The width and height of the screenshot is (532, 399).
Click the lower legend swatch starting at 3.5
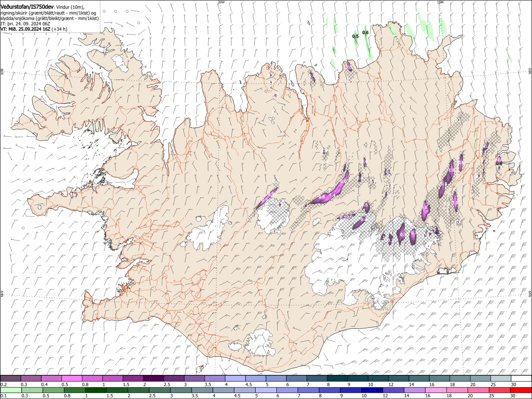(202, 390)
